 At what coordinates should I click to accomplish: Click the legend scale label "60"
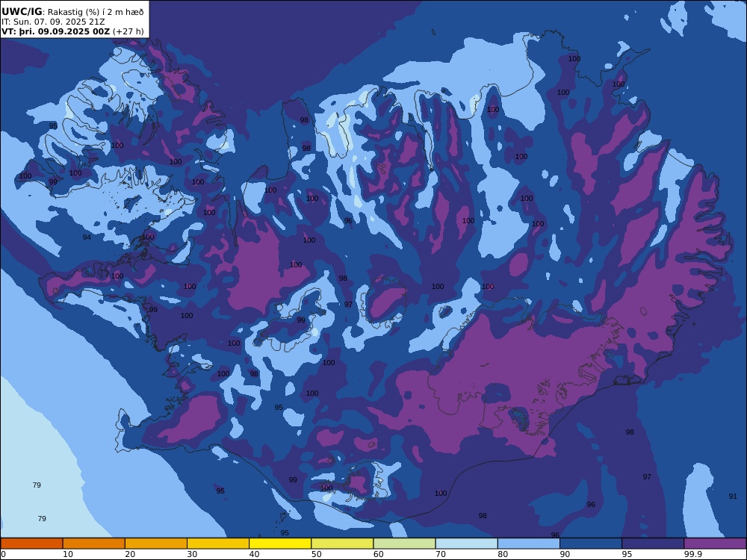[379, 554]
